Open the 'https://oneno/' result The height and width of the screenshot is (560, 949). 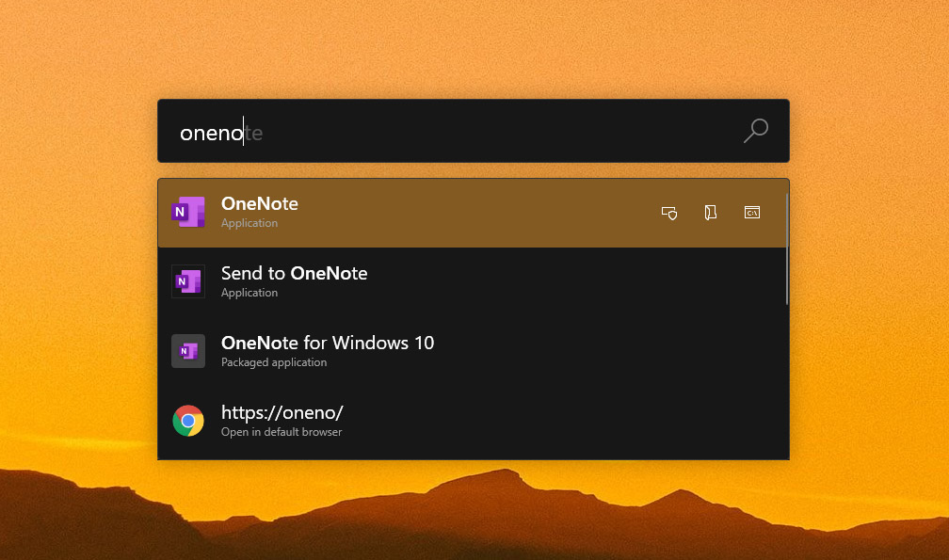pos(474,421)
